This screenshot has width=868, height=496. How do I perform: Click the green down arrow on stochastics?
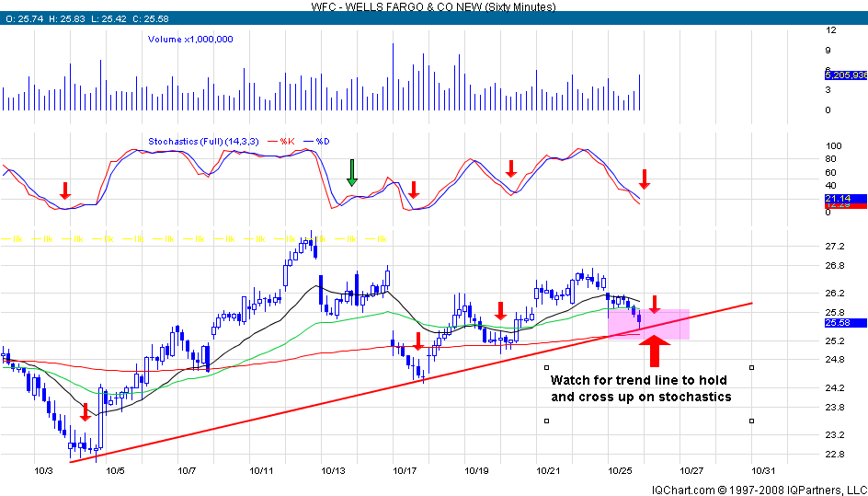351,172
